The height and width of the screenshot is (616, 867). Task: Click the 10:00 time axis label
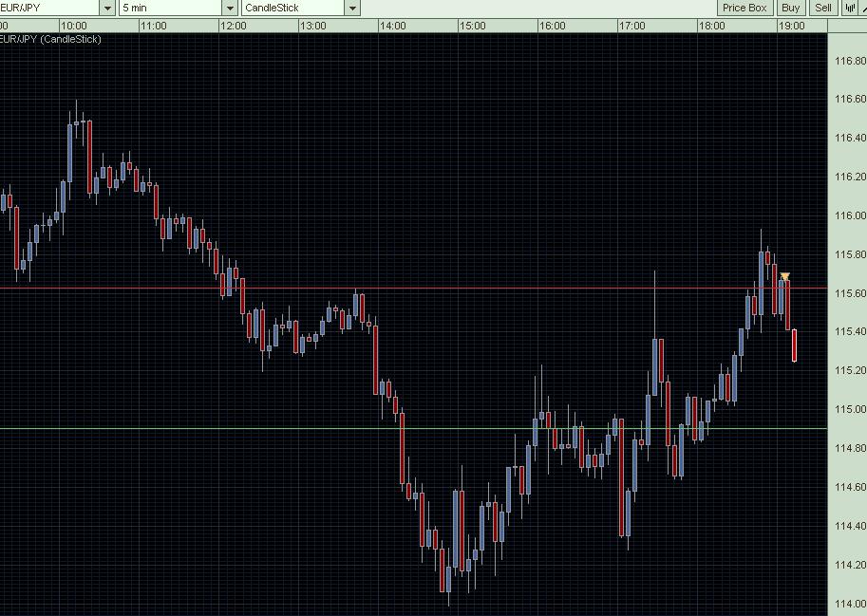pyautogui.click(x=73, y=26)
